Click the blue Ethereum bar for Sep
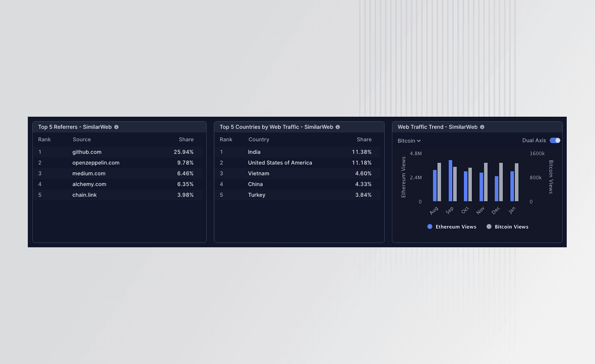 pyautogui.click(x=450, y=181)
